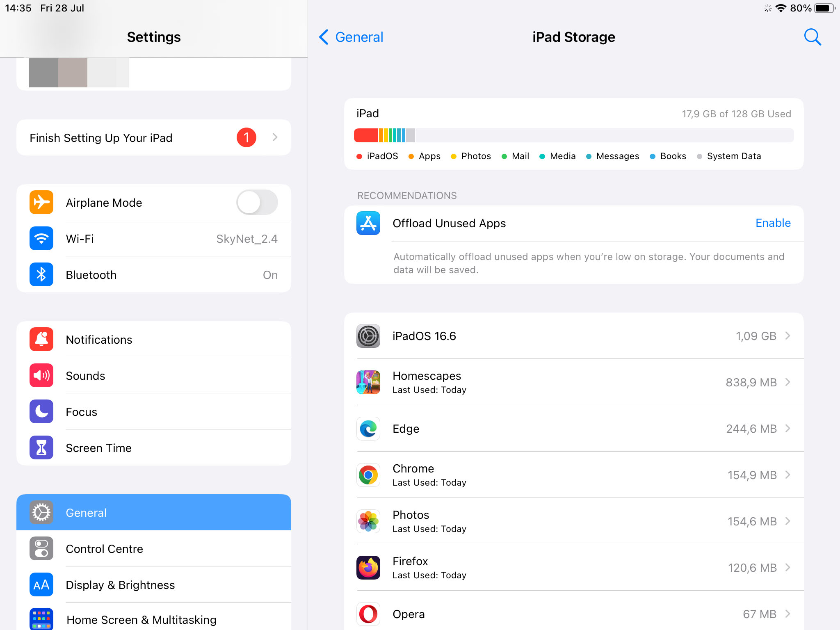Tap the 244,6 MB Edge size

click(x=751, y=429)
